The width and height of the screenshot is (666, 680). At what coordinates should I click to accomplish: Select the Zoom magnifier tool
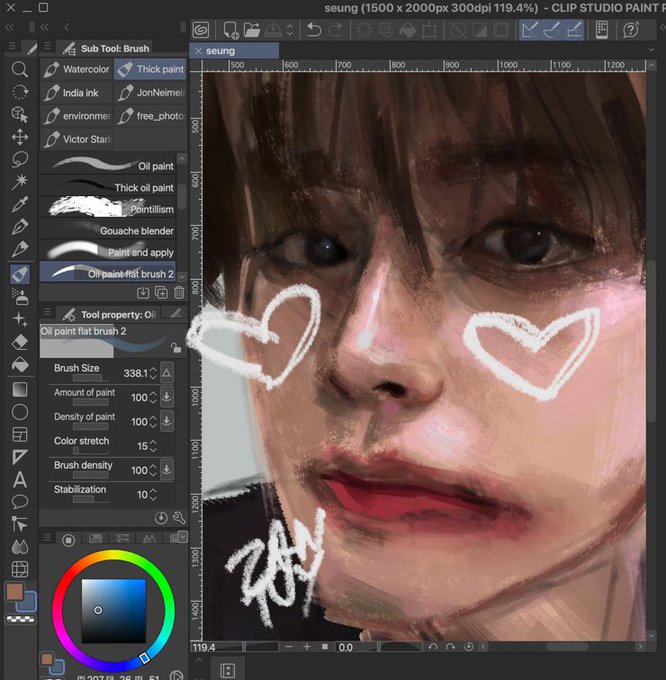20,69
